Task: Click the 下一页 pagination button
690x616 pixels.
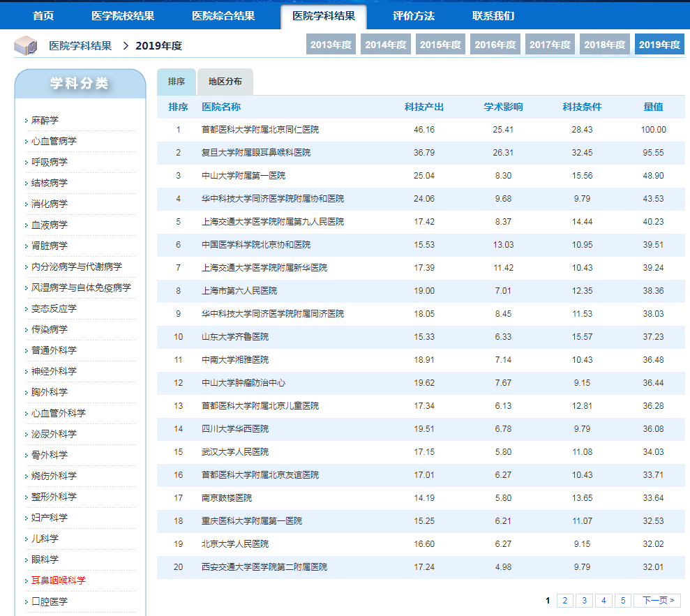Action: pos(657,600)
